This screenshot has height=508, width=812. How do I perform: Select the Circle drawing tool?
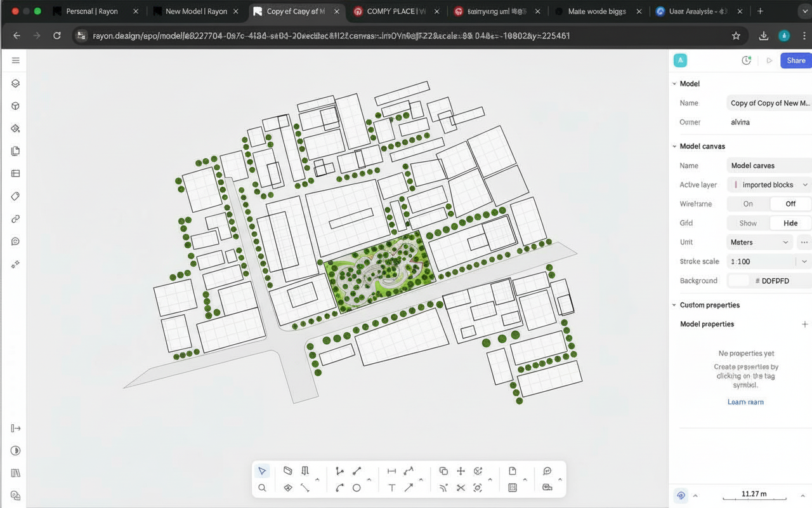pos(357,488)
